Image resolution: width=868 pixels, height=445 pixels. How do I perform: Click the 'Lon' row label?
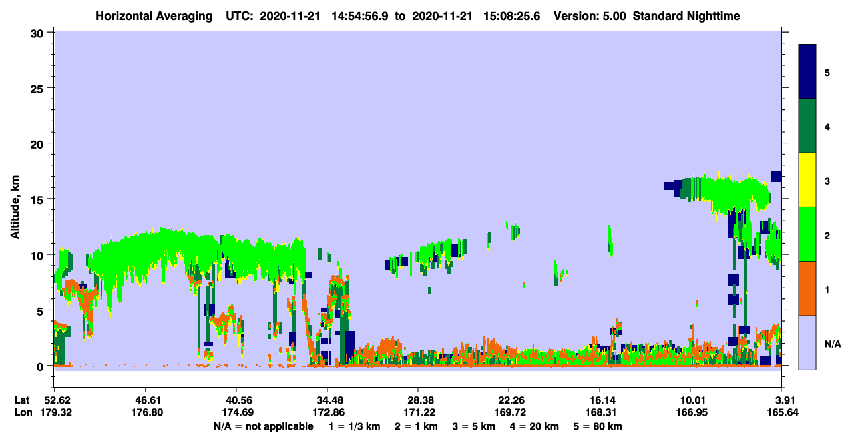click(x=23, y=412)
